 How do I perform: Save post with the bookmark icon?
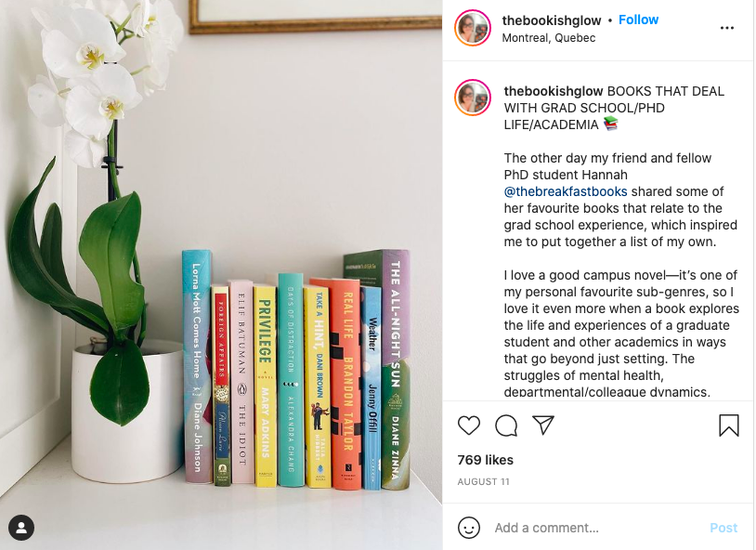[x=728, y=426]
